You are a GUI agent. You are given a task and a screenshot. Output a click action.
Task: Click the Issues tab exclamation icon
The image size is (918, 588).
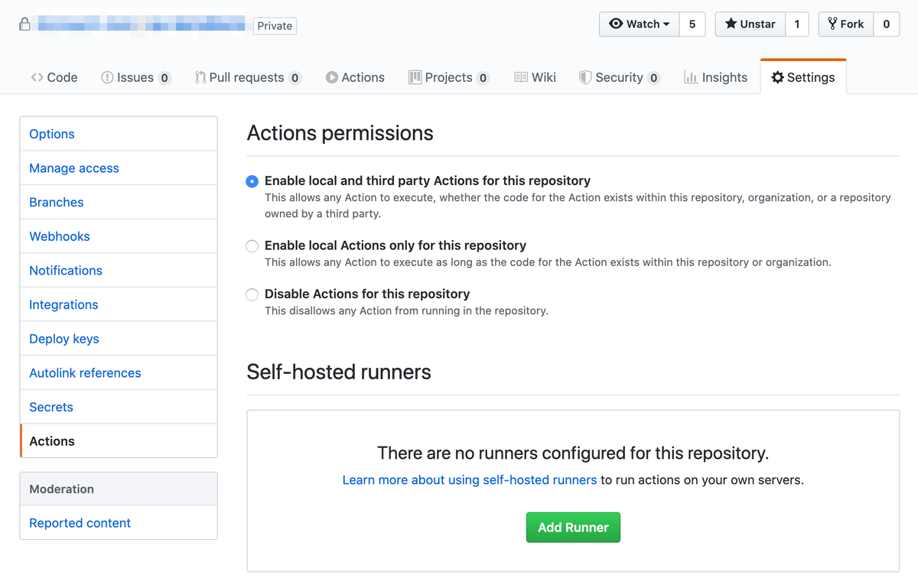pos(107,77)
